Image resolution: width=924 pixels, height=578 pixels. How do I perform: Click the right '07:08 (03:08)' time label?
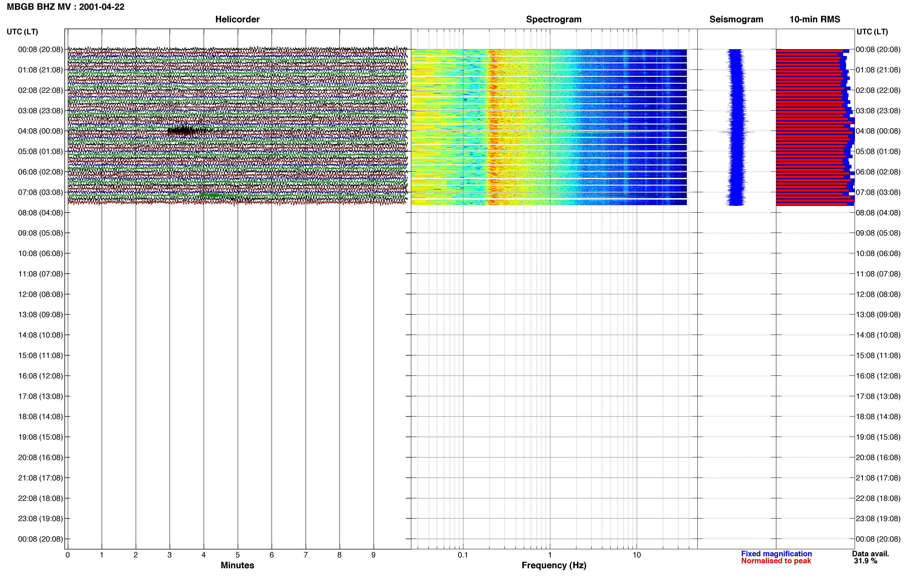click(878, 192)
